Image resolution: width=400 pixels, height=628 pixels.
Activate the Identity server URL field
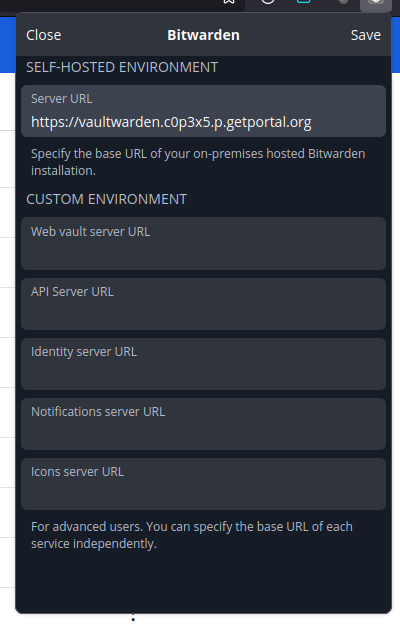coord(203,364)
